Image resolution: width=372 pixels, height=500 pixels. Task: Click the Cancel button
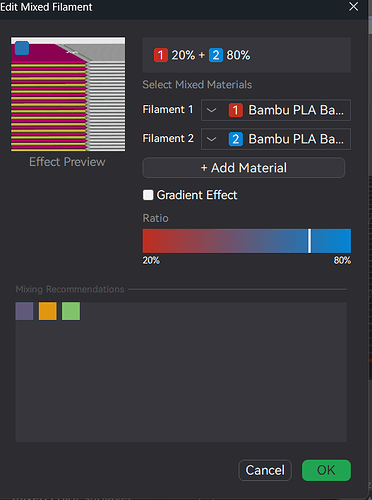point(265,470)
